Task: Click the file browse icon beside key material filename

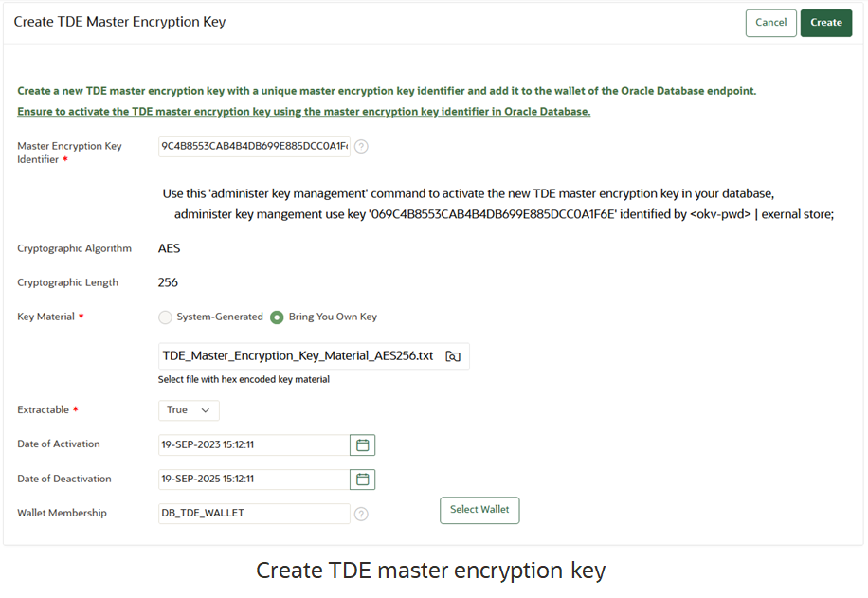Action: pyautogui.click(x=453, y=355)
